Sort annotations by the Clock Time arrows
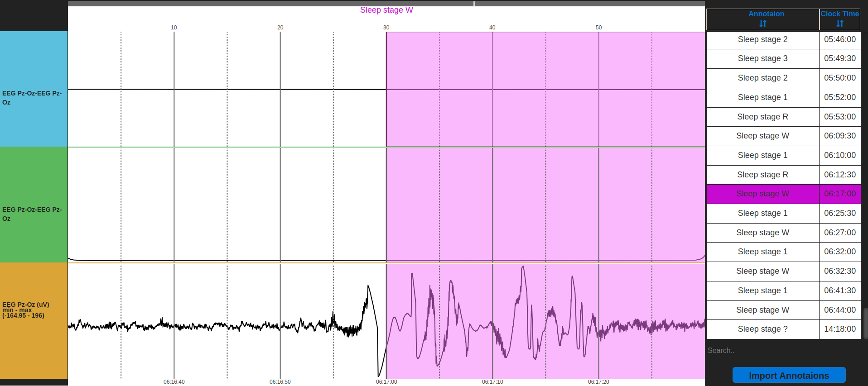 tap(840, 24)
